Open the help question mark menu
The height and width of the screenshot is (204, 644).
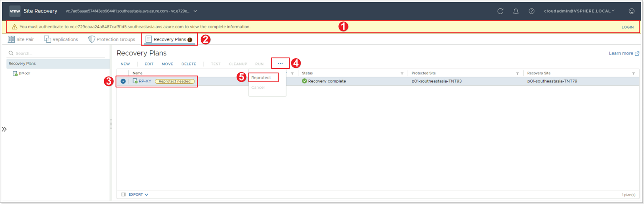coord(532,11)
